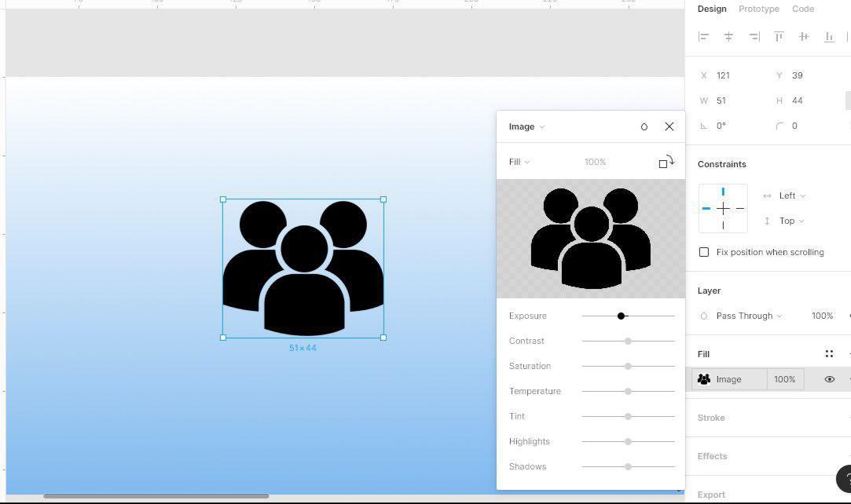Click the image fill thumbnail in Fill section
Screen dimensions: 851x504
[704, 379]
